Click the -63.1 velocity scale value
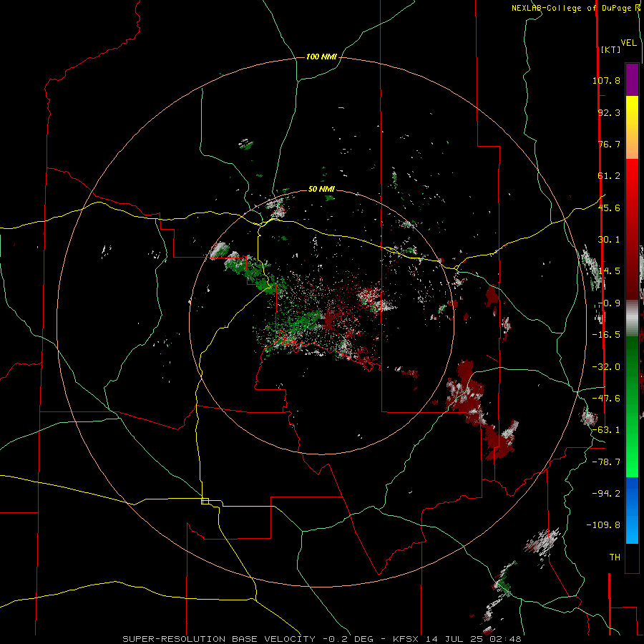Viewport: 644px width, 644px height. (x=606, y=430)
